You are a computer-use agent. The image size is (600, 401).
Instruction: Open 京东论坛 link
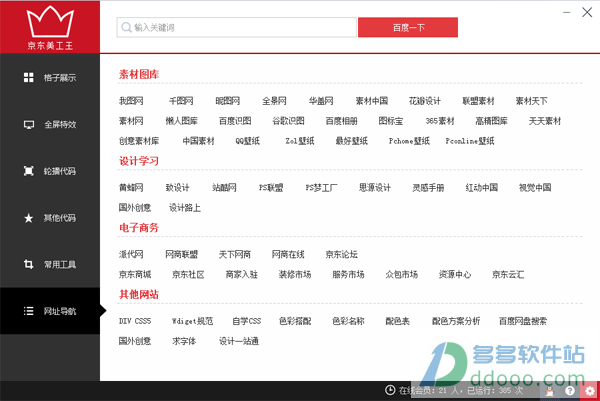pyautogui.click(x=341, y=254)
